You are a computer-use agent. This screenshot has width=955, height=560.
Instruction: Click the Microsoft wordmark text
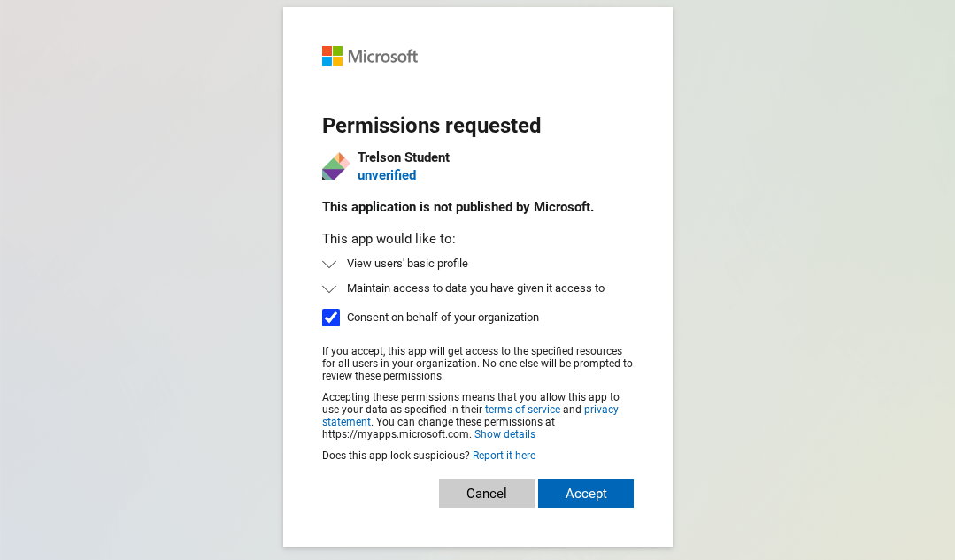[x=382, y=57]
